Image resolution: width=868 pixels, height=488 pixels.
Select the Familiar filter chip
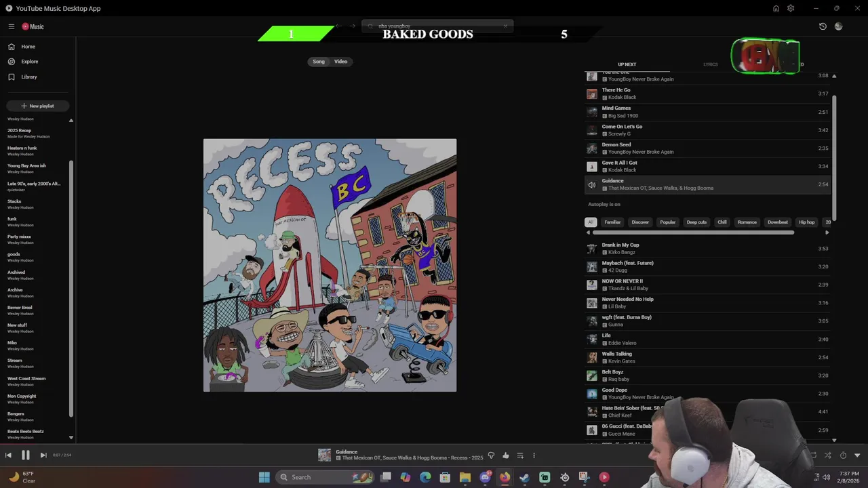612,222
